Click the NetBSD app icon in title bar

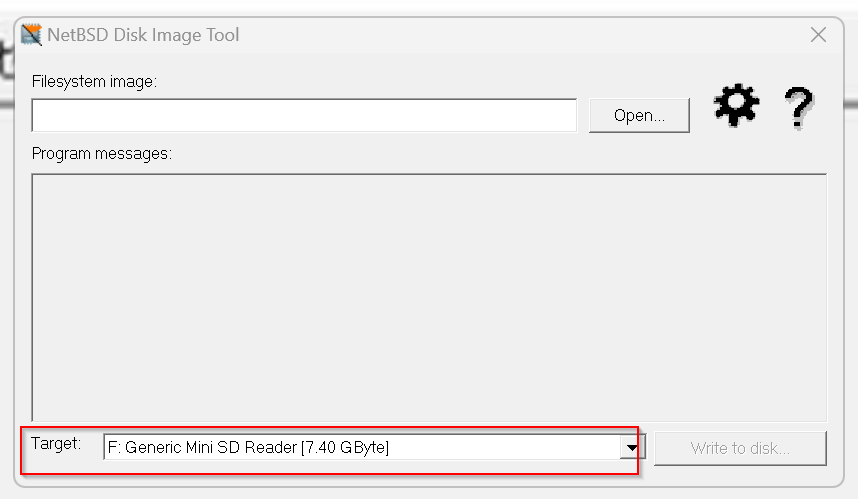click(31, 35)
